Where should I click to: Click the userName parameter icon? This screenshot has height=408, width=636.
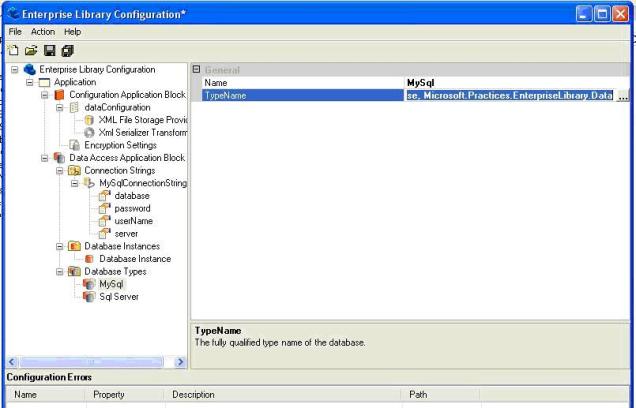[x=104, y=221]
